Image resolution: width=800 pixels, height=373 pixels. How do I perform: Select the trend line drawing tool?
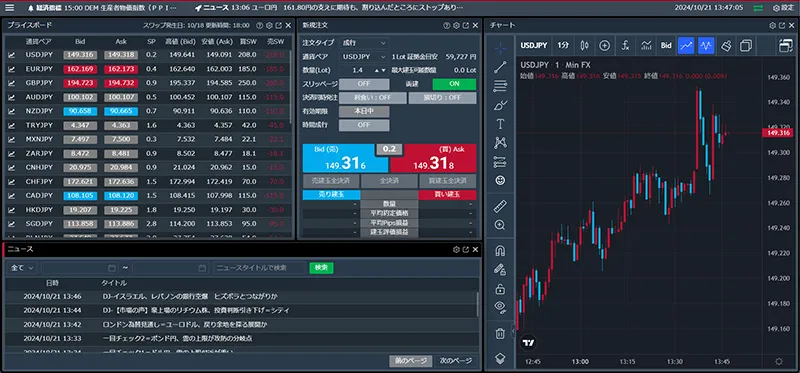pyautogui.click(x=501, y=66)
